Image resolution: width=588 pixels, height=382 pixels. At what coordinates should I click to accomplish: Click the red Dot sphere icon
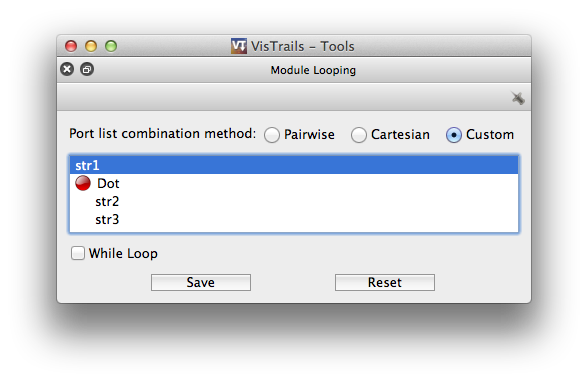point(83,183)
